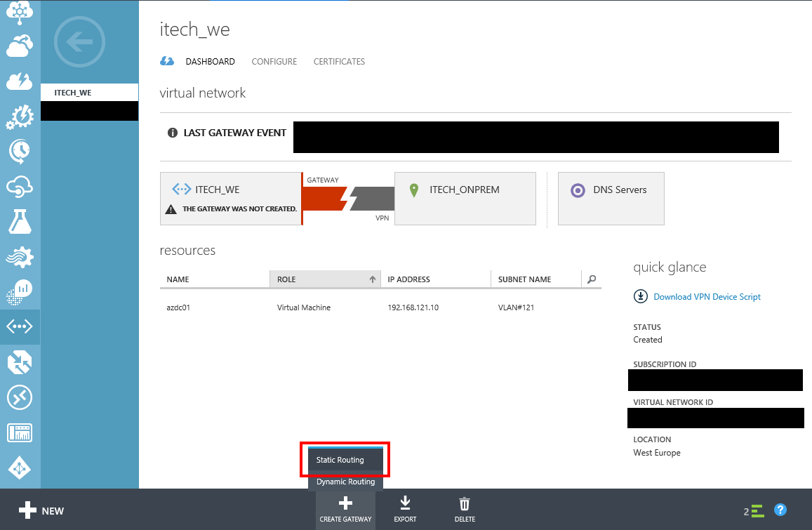The height and width of the screenshot is (530, 812).
Task: Click the VIRTUAL NETWORK ID label
Action: (673, 402)
